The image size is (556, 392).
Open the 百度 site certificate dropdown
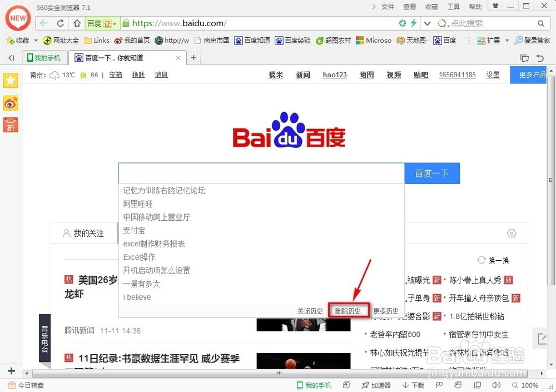[x=102, y=23]
